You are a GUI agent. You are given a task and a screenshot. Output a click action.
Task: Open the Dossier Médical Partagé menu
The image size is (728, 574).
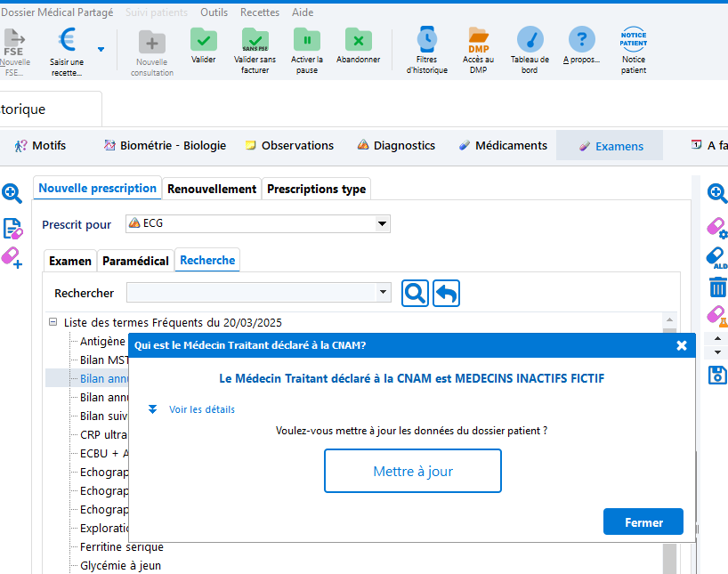57,12
